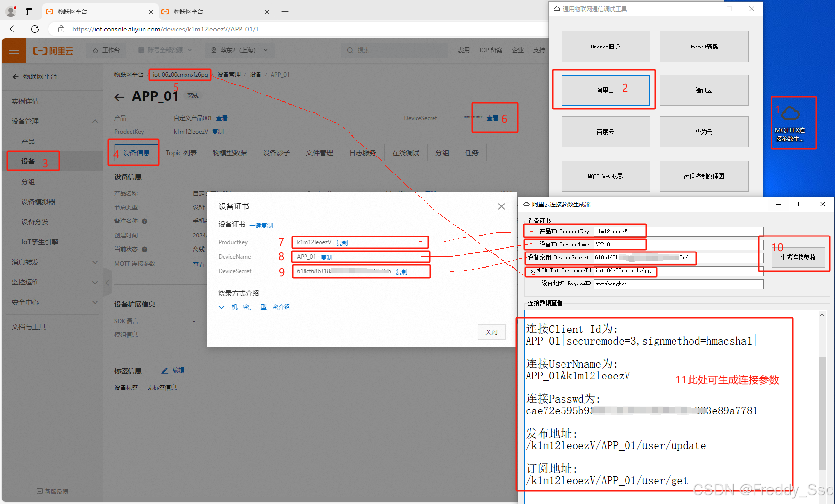This screenshot has width=835, height=504.
Task: Click the 设备地域 RegionID input field
Action: tap(678, 284)
